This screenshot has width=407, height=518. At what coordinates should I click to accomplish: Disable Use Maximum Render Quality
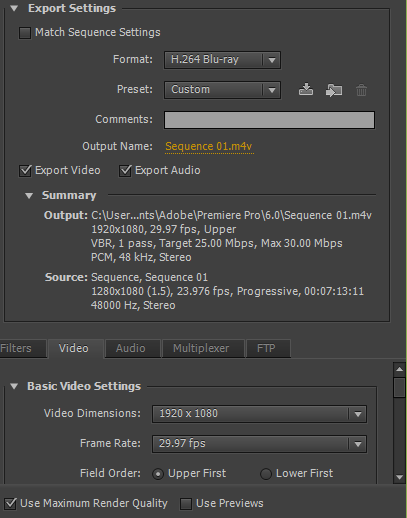click(10, 503)
